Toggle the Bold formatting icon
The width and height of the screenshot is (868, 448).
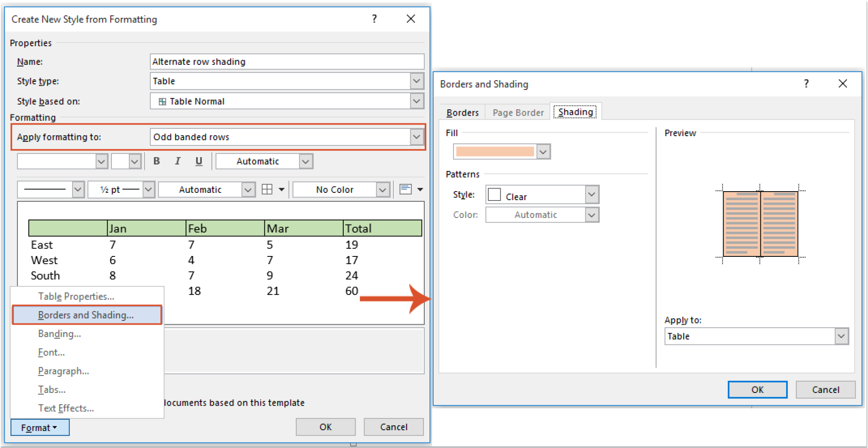(156, 161)
